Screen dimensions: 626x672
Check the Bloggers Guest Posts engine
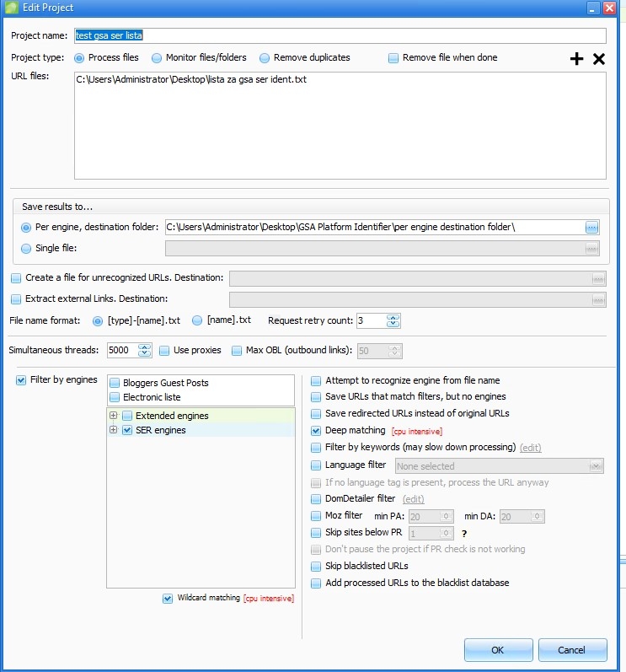pos(115,383)
